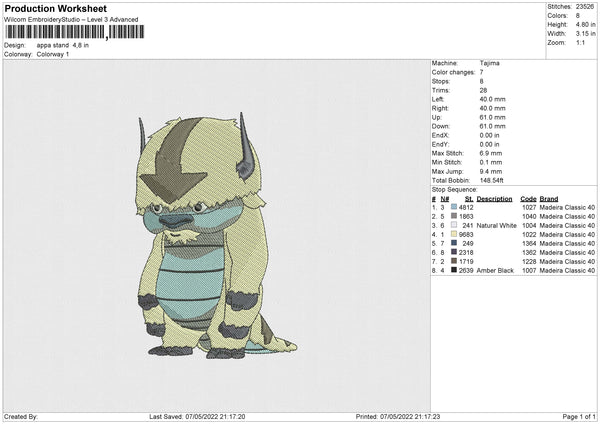Click the Total Bobbin value 148.54ft

(492, 181)
